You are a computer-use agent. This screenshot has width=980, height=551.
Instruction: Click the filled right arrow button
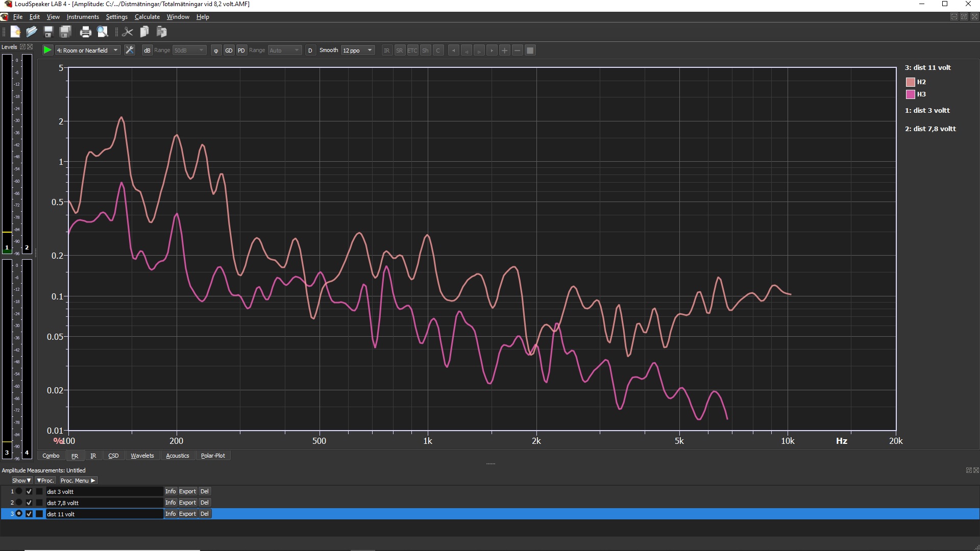(492, 50)
